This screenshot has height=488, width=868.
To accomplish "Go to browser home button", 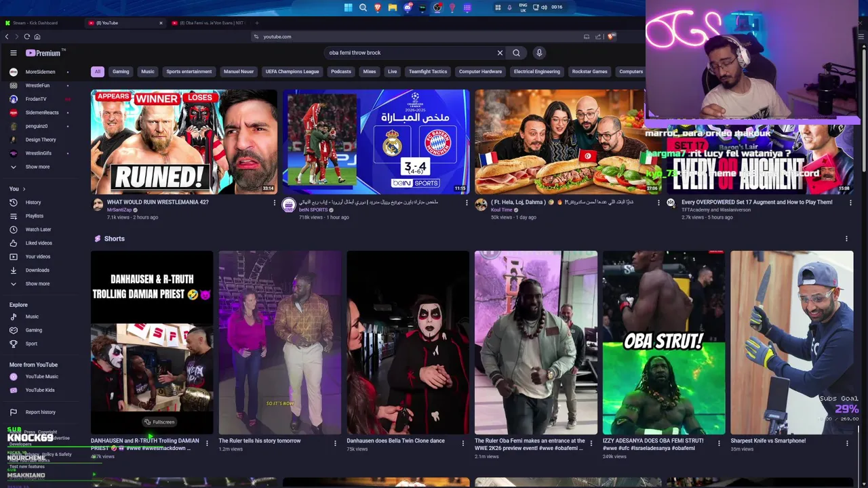I will click(37, 37).
